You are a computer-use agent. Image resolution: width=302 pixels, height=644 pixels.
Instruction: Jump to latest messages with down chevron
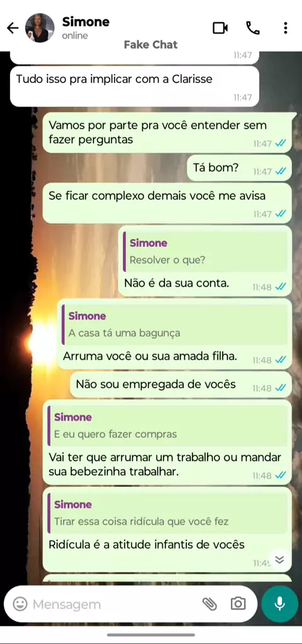click(x=280, y=559)
